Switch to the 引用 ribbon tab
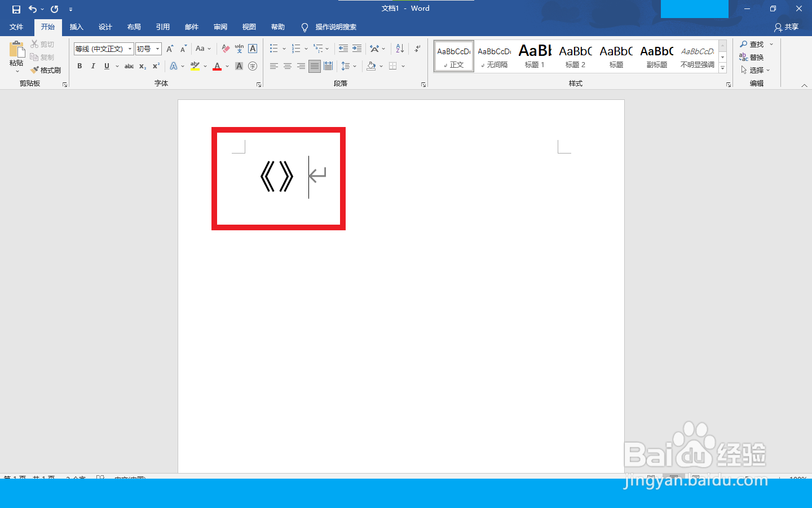This screenshot has width=812, height=508. coord(162,27)
